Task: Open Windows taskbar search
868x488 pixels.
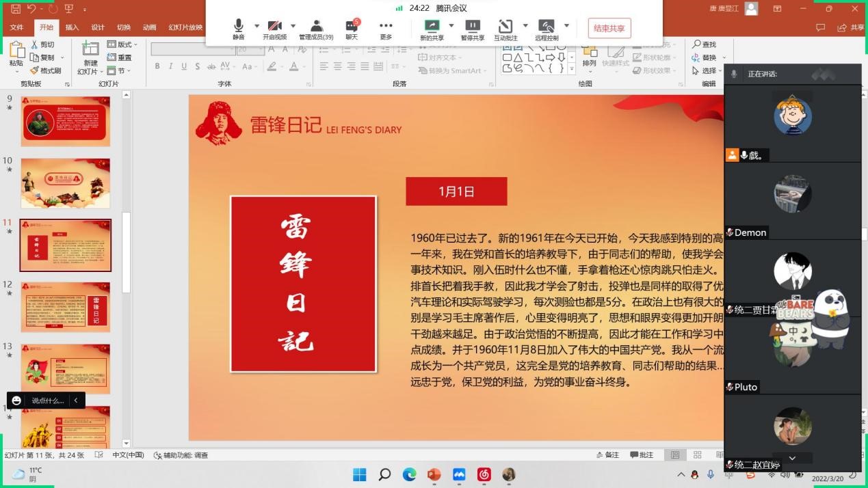Action: click(x=384, y=474)
